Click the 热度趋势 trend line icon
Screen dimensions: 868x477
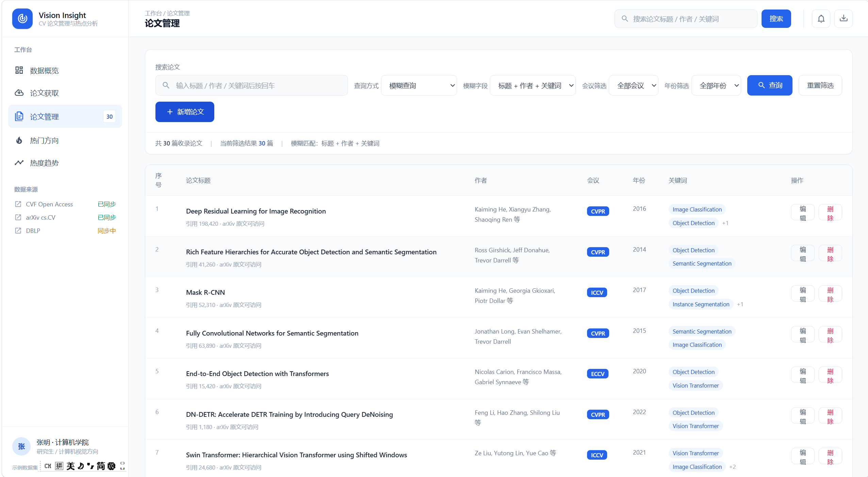point(19,163)
